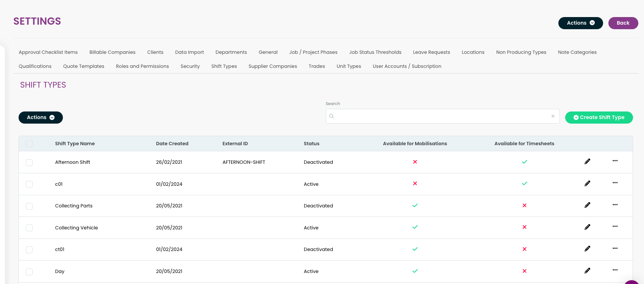Edit the Day shift type with pencil
Viewport: 644px width, 284px height.
pyautogui.click(x=587, y=271)
